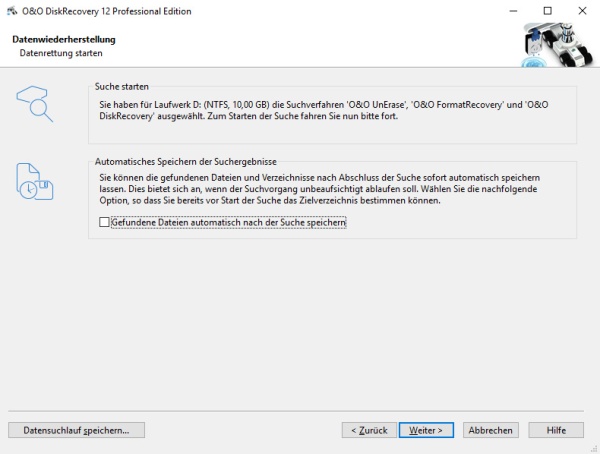The width and height of the screenshot is (600, 454).
Task: Click the 'Suche starten' group label
Action: (x=121, y=87)
